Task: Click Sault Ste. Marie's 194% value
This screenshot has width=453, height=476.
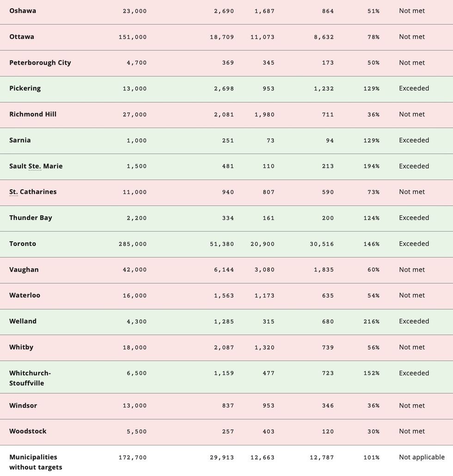Action: [x=371, y=166]
